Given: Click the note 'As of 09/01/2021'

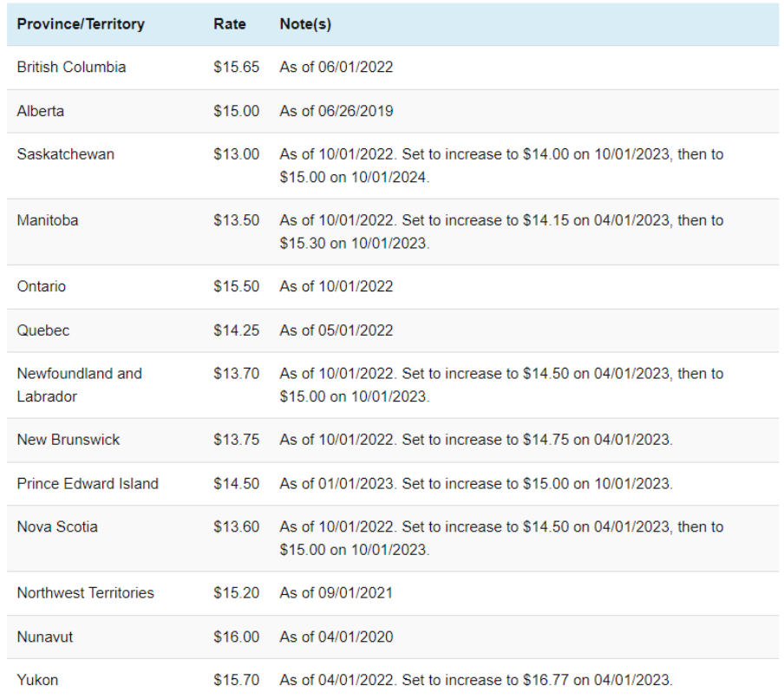Looking at the screenshot, I should tap(336, 592).
